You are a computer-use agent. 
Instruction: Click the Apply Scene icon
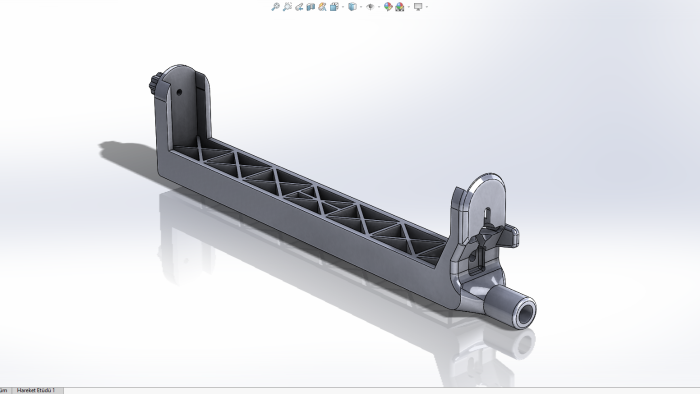click(x=400, y=7)
